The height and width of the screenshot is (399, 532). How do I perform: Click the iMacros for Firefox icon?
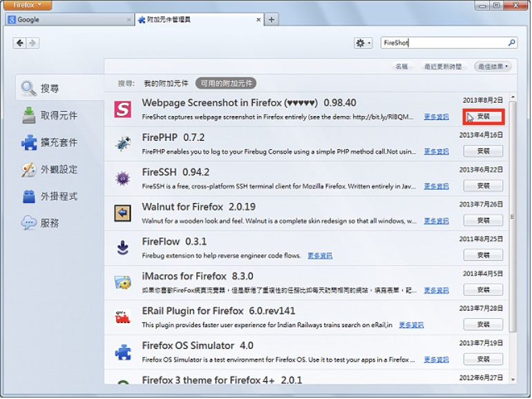click(122, 282)
